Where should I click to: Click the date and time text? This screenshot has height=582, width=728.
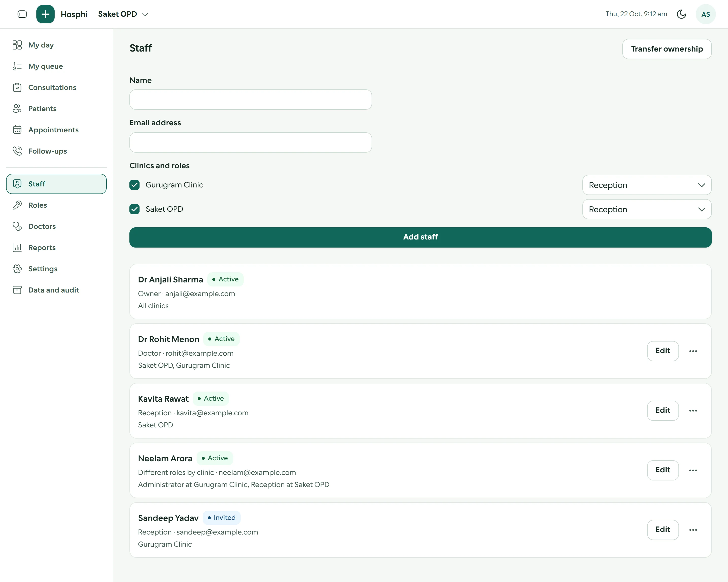[636, 14]
